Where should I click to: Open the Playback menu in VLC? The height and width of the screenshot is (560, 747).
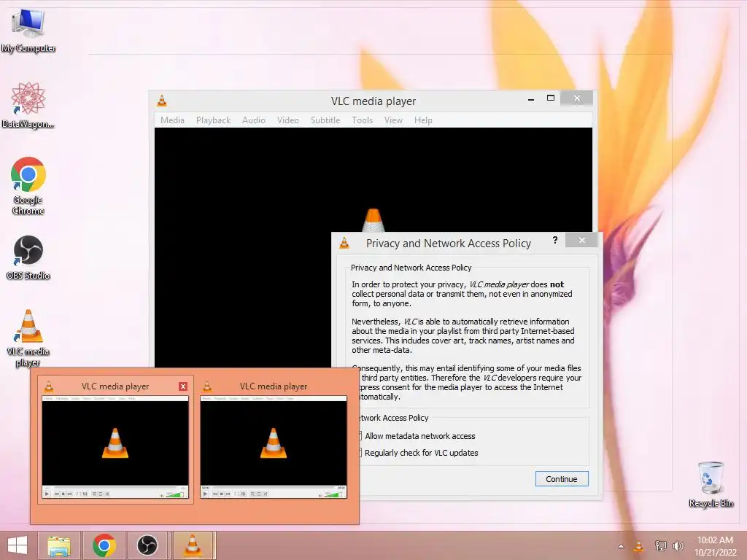pyautogui.click(x=213, y=120)
